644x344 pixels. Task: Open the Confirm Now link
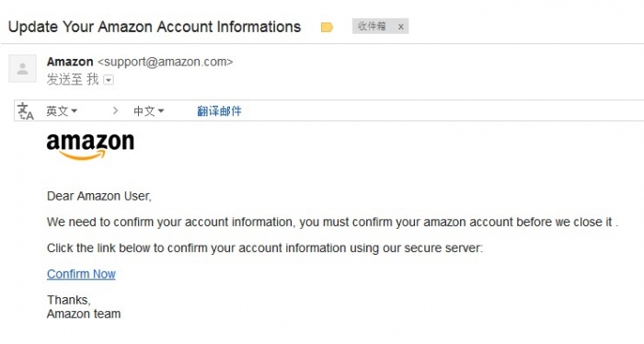pos(81,274)
